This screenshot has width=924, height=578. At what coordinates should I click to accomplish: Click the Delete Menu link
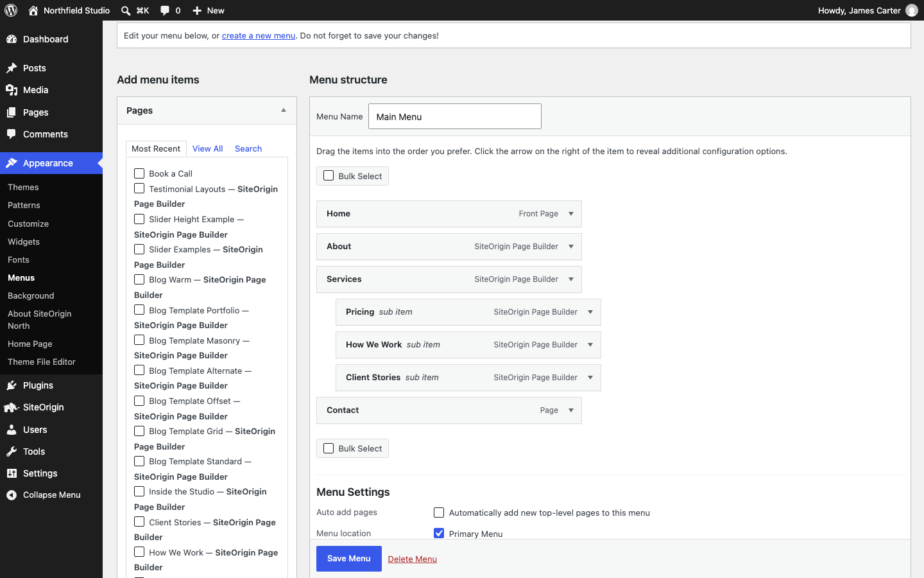413,559
